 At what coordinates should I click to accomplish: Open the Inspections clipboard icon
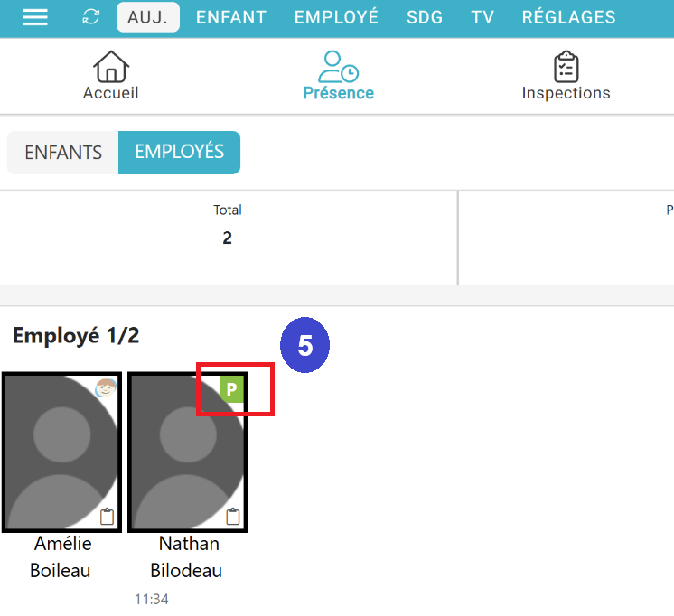point(566,68)
